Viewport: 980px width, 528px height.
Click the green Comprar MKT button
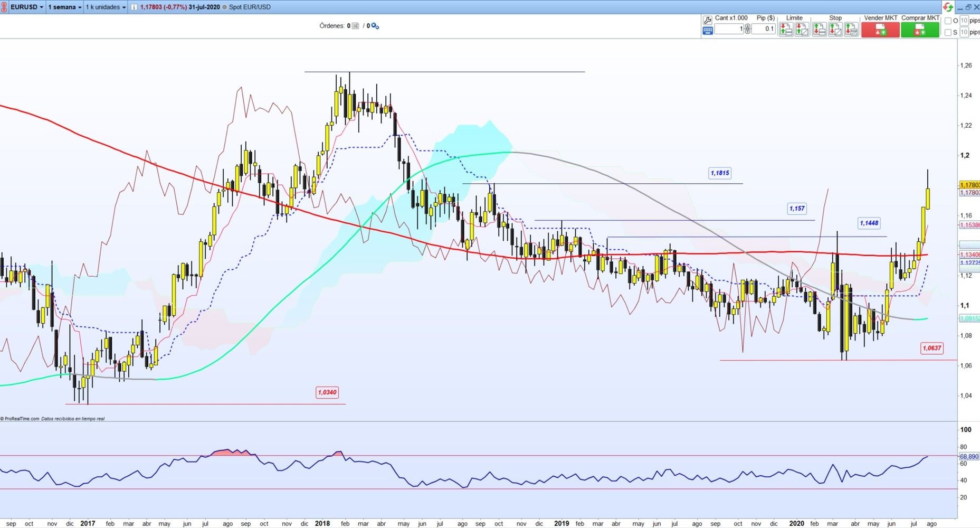[x=920, y=30]
